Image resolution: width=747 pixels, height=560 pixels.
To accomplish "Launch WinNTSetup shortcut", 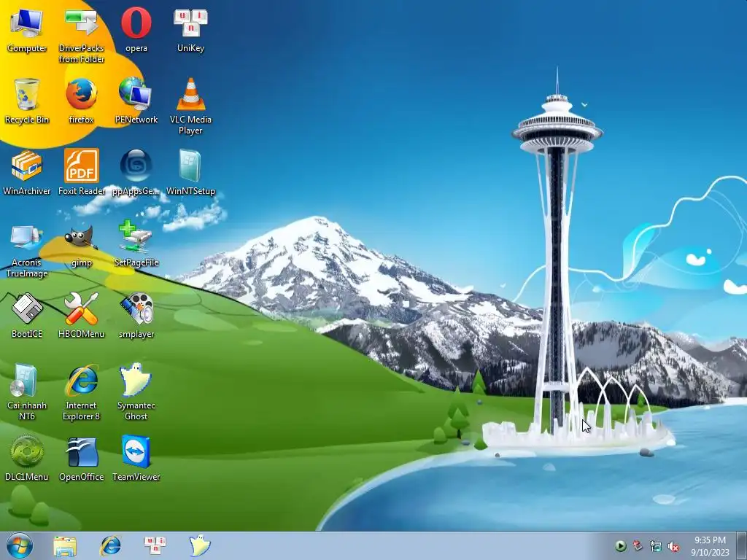I will coord(190,172).
